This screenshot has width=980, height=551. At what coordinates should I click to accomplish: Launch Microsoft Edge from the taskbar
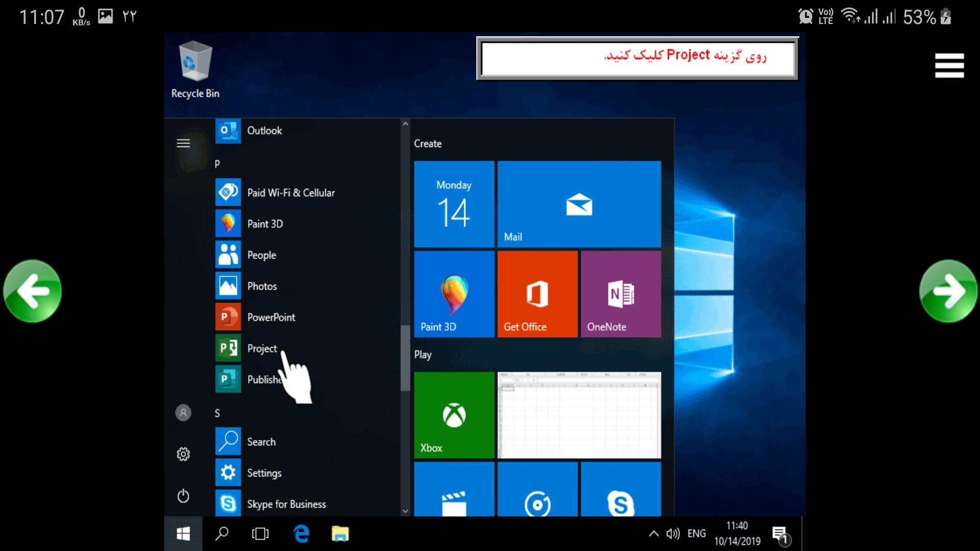[301, 534]
